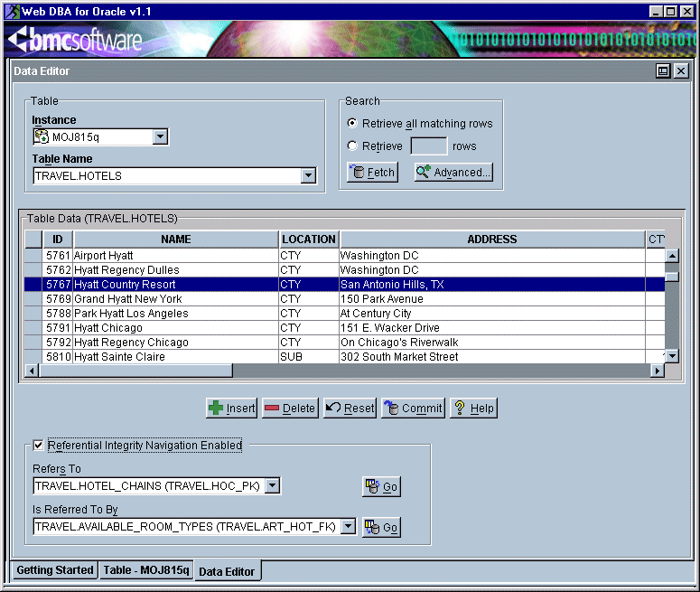Click Insert to add a row

pos(232,408)
